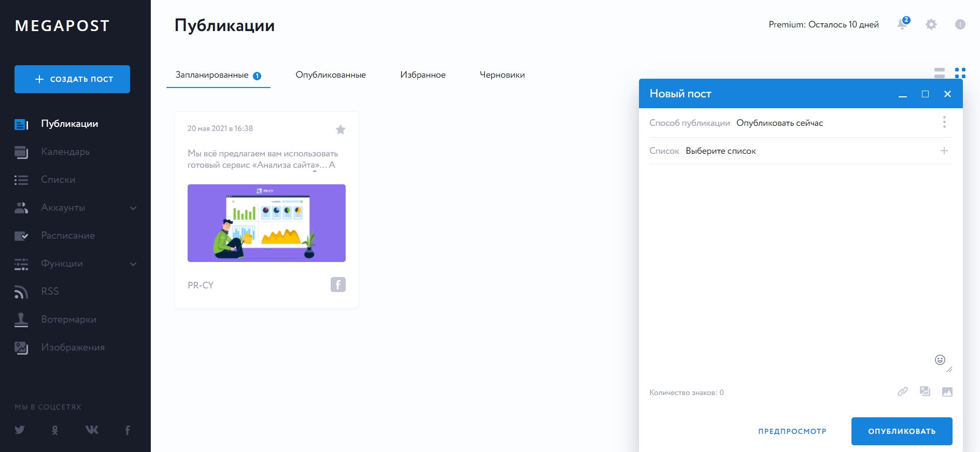The height and width of the screenshot is (452, 980).
Task: Click the Создать пост button
Action: (x=72, y=79)
